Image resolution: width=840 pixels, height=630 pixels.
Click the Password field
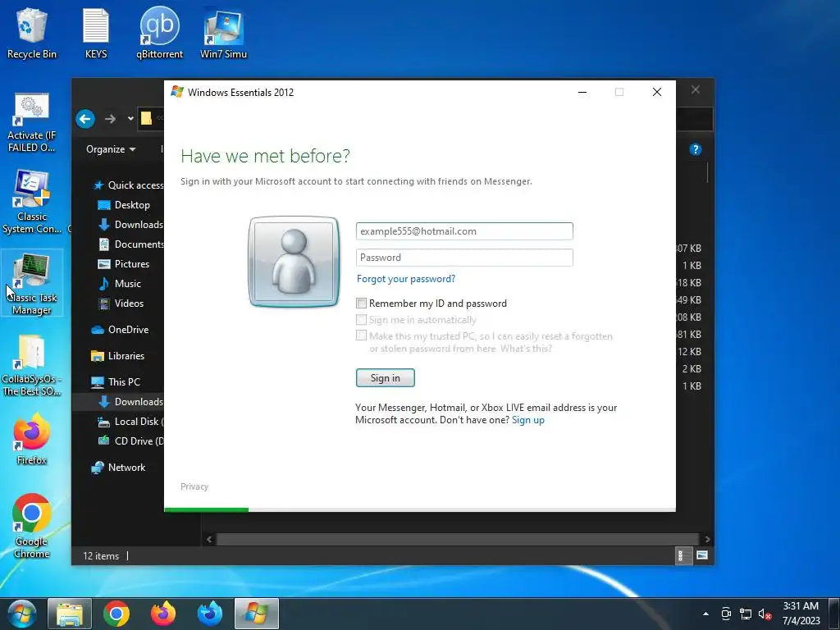464,258
